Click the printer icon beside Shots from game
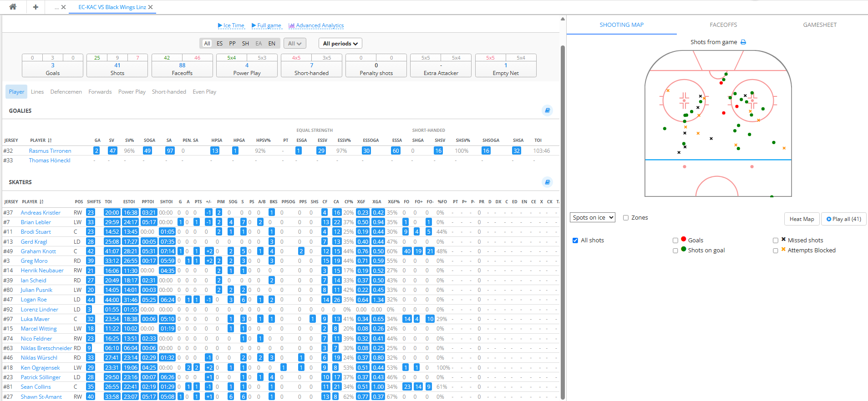Screen dimensions: 868x401 pos(743,42)
